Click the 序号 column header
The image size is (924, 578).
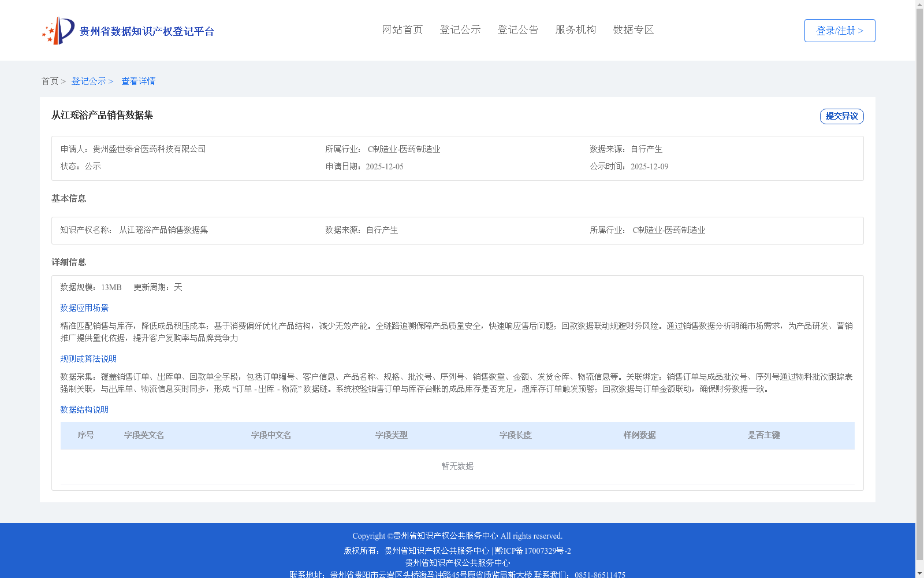tap(86, 435)
